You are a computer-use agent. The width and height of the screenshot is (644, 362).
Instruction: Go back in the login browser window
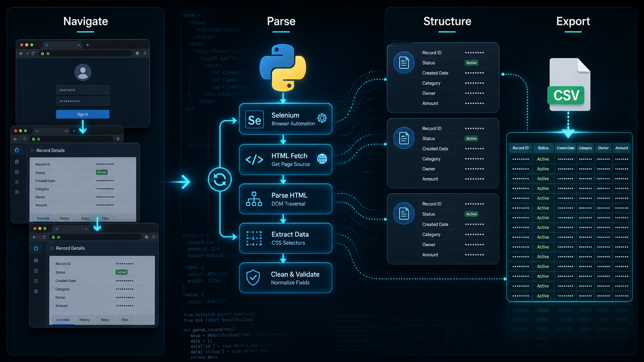click(x=21, y=53)
